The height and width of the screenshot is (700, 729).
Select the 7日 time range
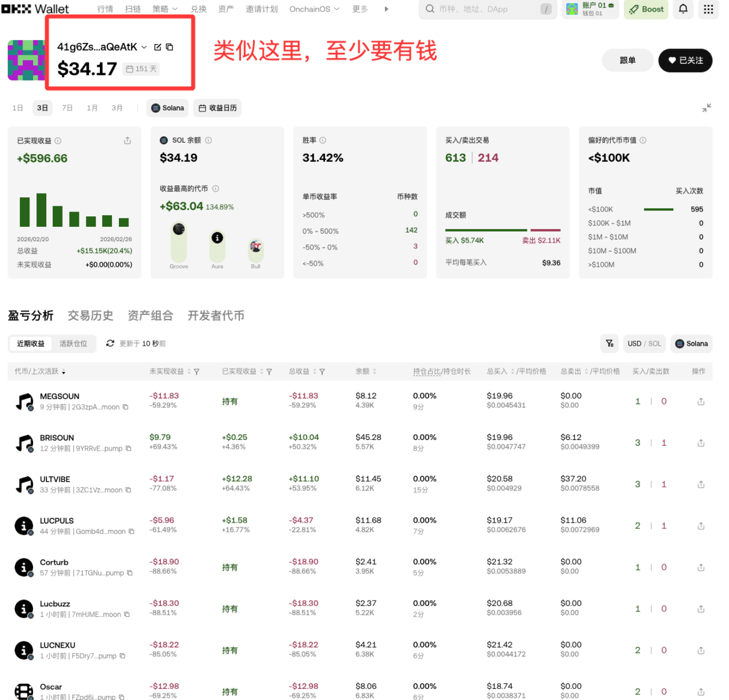(67, 108)
